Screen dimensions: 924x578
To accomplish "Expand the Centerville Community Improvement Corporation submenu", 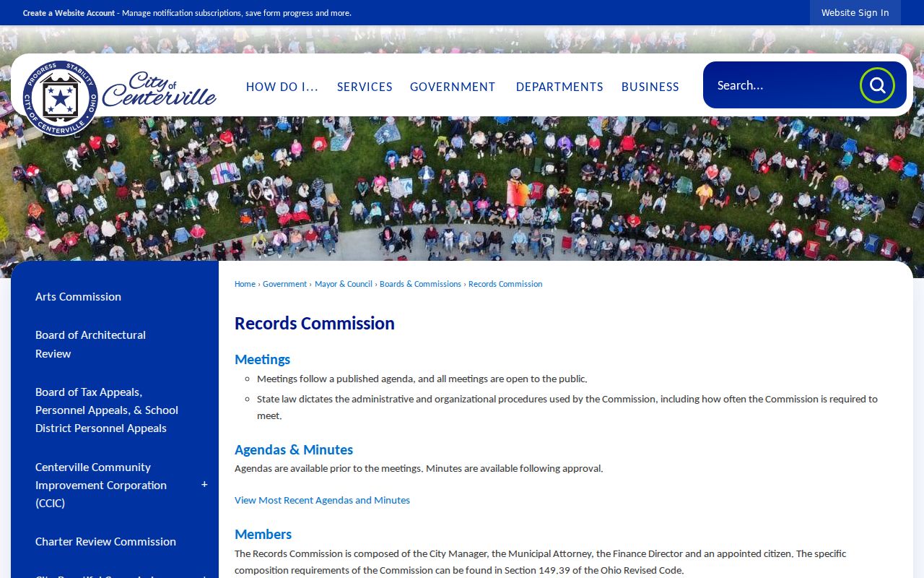I will tap(204, 485).
